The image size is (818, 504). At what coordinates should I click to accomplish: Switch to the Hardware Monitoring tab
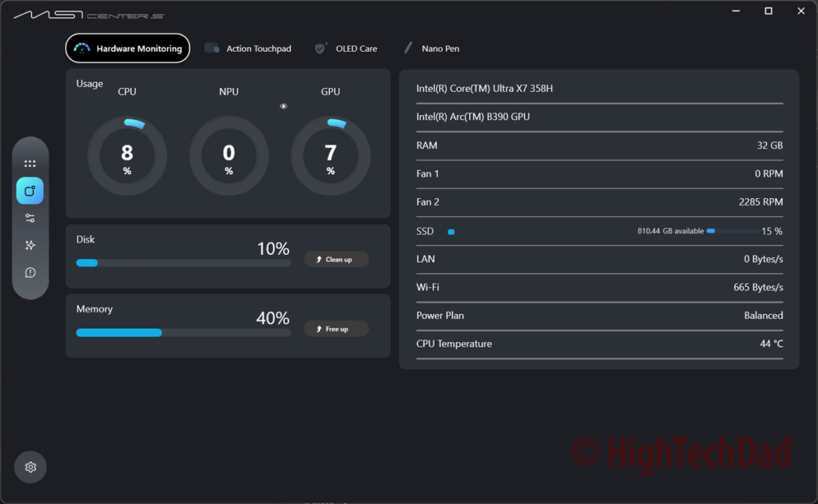pyautogui.click(x=127, y=48)
